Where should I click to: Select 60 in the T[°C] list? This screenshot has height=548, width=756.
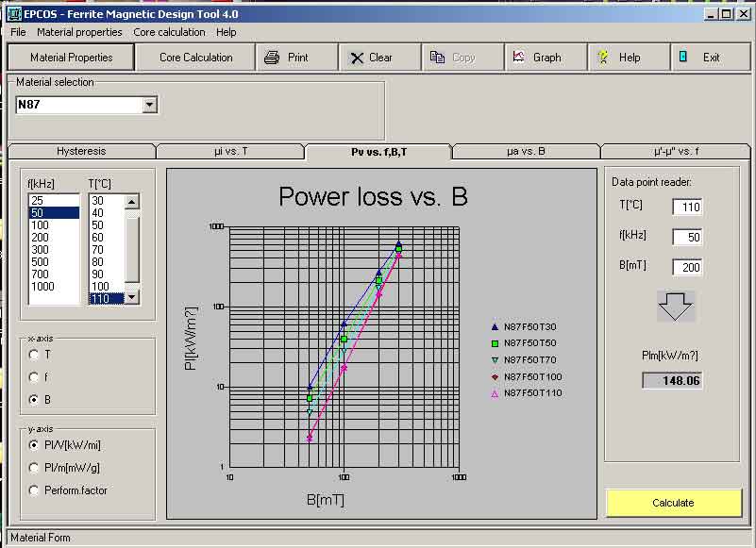point(107,237)
